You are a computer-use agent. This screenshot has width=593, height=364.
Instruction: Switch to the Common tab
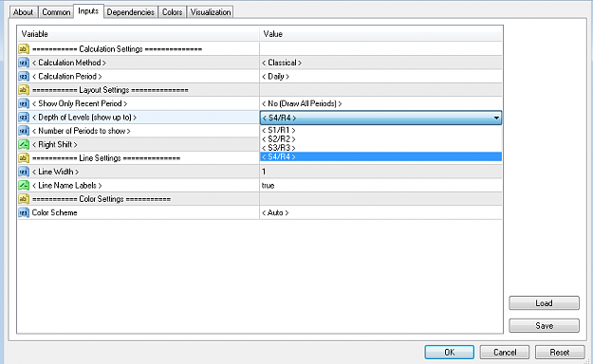[x=56, y=12]
